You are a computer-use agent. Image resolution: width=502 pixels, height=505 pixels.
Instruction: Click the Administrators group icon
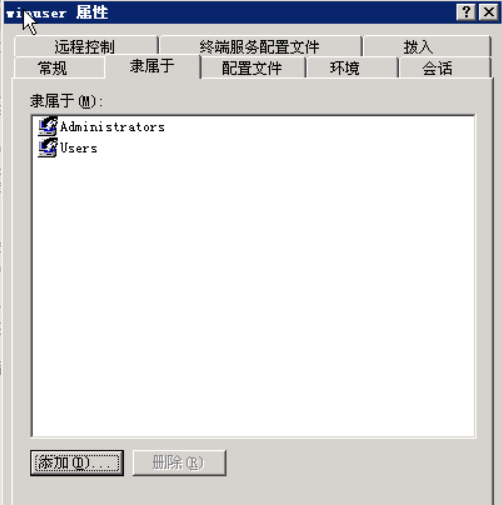48,126
